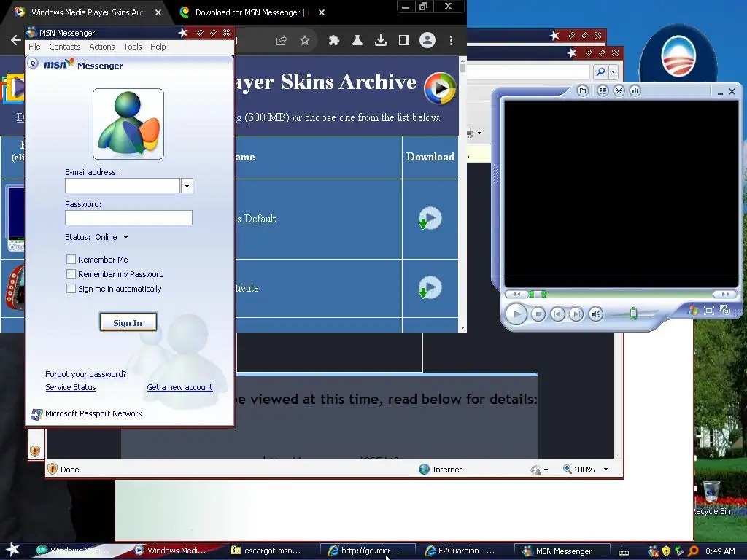Open the Chrome labs flask icon
This screenshot has width=747, height=560.
(x=357, y=41)
